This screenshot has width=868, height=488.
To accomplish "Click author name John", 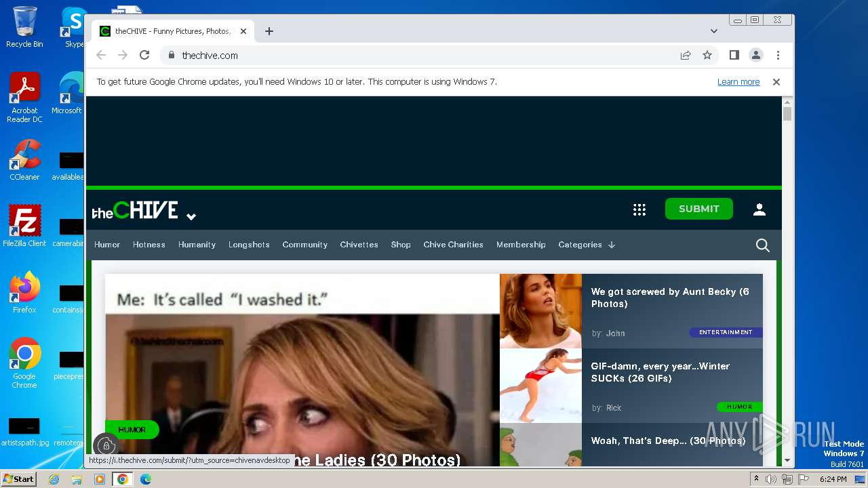I will click(615, 333).
